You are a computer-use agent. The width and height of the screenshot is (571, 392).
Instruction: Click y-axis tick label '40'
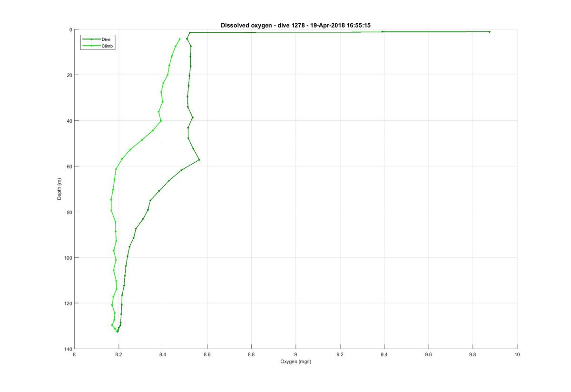(69, 121)
